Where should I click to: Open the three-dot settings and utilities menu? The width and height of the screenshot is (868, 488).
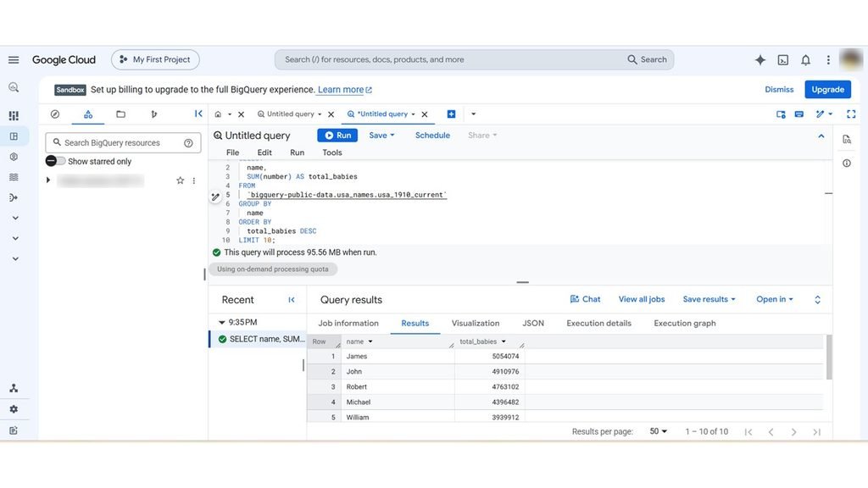click(828, 60)
